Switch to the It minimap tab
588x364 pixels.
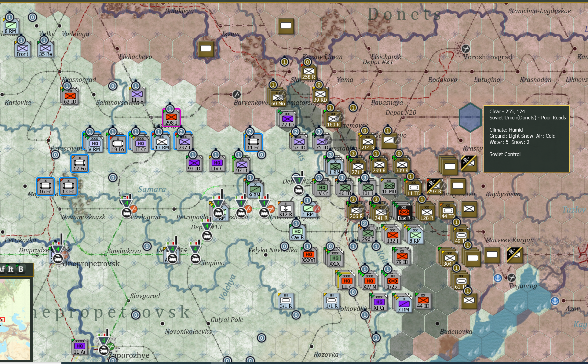[x=11, y=269]
